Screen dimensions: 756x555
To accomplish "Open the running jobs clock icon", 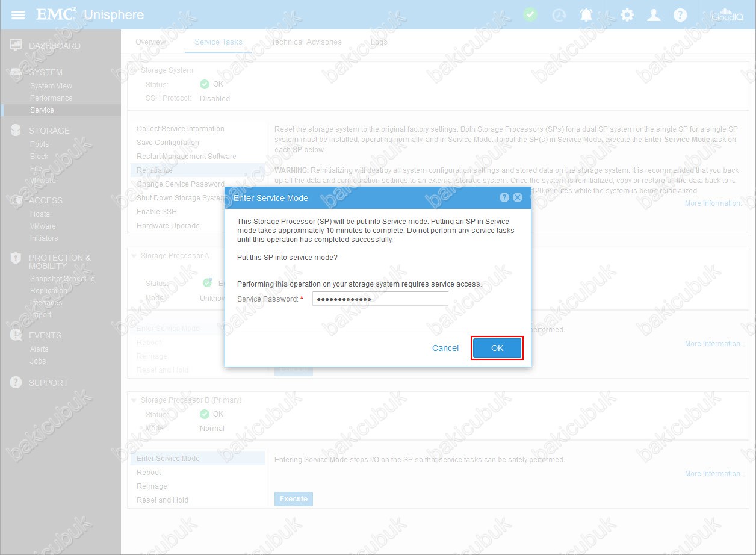I will coord(559,15).
